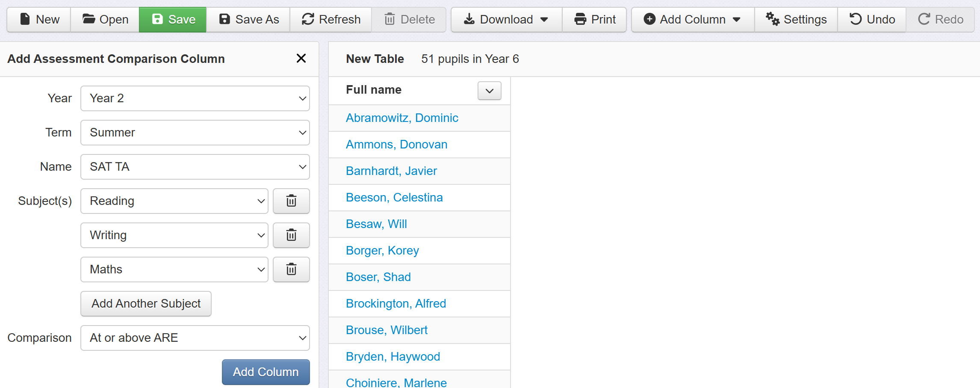The height and width of the screenshot is (388, 980).
Task: Open the Comparison dropdown
Action: tap(195, 338)
